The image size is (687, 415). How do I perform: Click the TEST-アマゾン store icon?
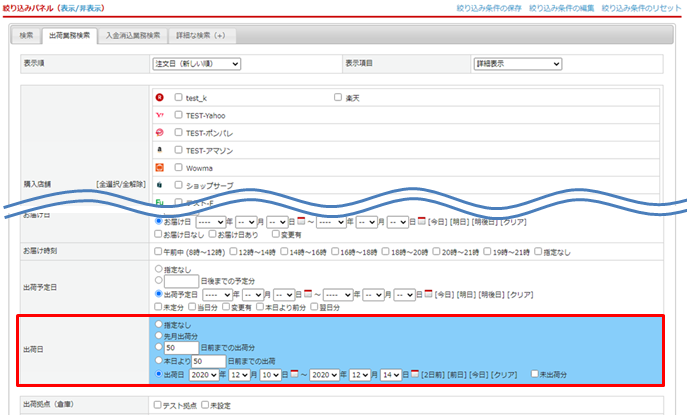point(160,149)
